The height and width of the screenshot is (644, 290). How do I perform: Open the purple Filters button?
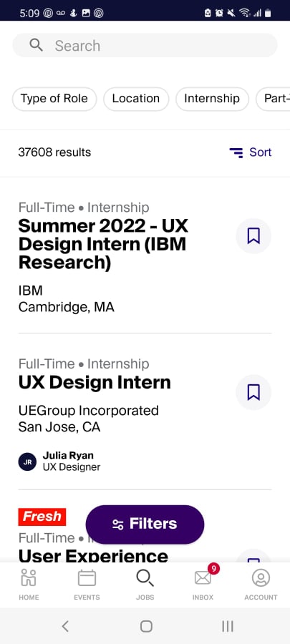[x=145, y=524]
